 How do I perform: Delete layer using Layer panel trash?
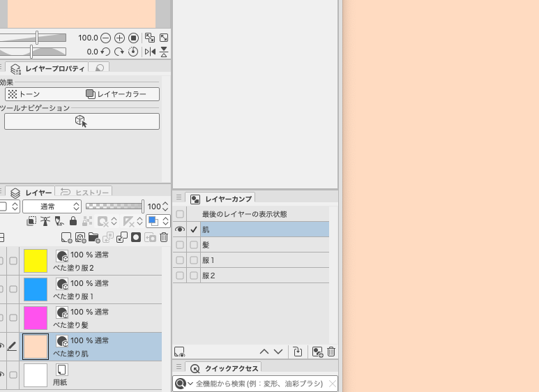click(164, 238)
